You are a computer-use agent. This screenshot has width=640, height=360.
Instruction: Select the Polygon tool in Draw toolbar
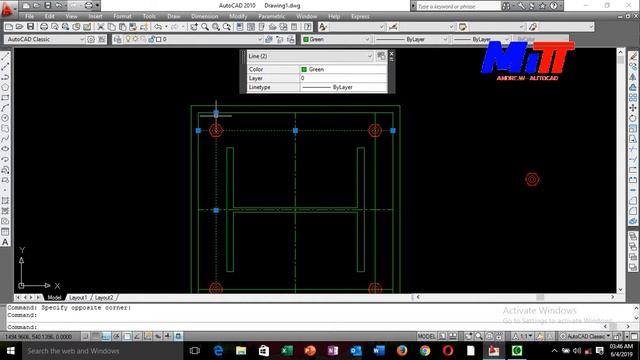[x=5, y=87]
